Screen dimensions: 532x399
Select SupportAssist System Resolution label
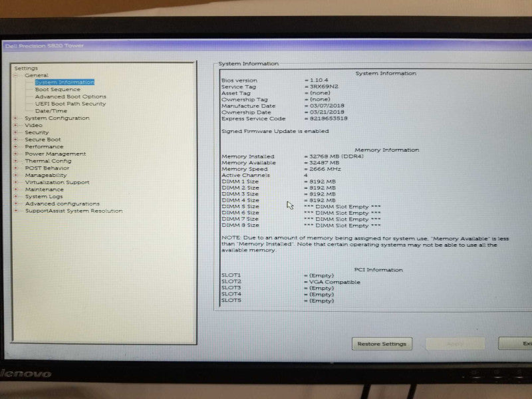pyautogui.click(x=74, y=211)
